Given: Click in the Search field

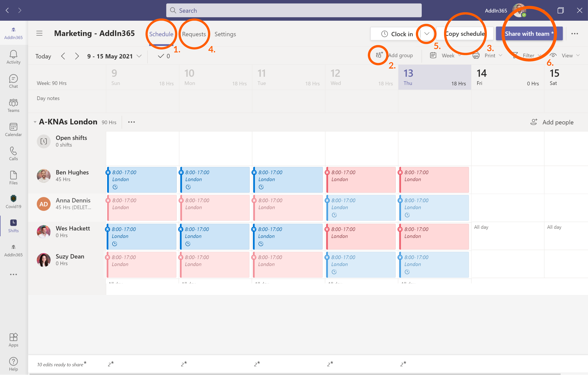Looking at the screenshot, I should click(x=294, y=10).
